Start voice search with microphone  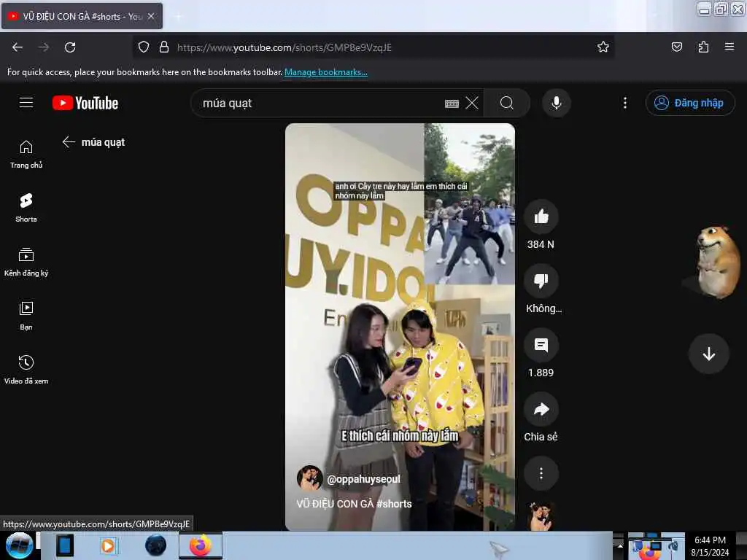pyautogui.click(x=556, y=103)
